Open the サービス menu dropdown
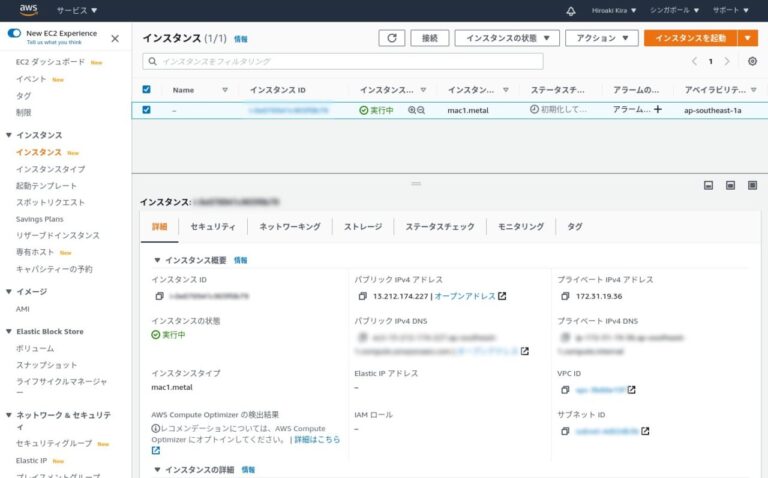Screen dimensions: 768x478 point(77,10)
